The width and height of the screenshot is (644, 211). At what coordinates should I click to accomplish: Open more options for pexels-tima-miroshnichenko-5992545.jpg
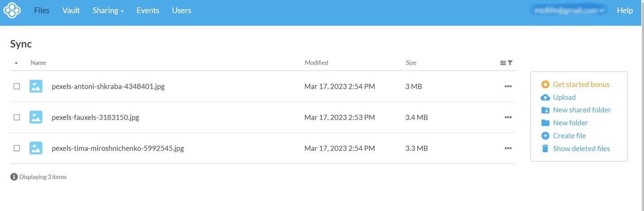point(508,148)
